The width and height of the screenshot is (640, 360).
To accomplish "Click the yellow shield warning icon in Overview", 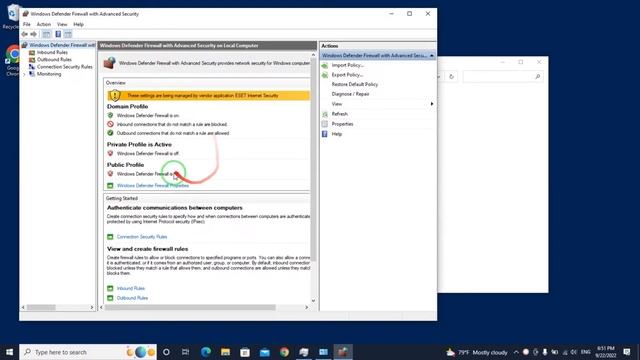I will pyautogui.click(x=115, y=96).
